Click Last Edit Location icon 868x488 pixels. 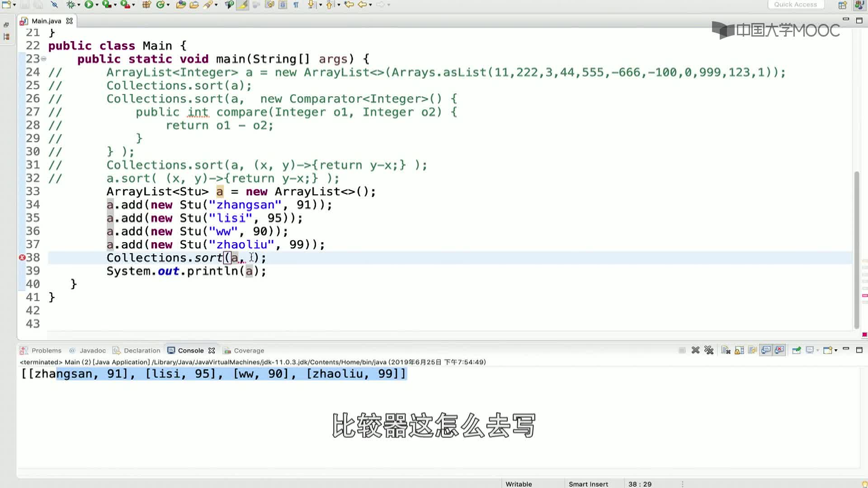[x=349, y=5]
